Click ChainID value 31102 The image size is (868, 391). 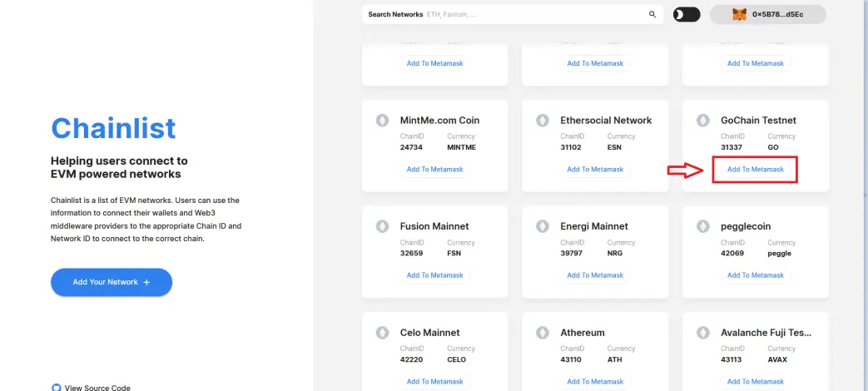pyautogui.click(x=571, y=147)
